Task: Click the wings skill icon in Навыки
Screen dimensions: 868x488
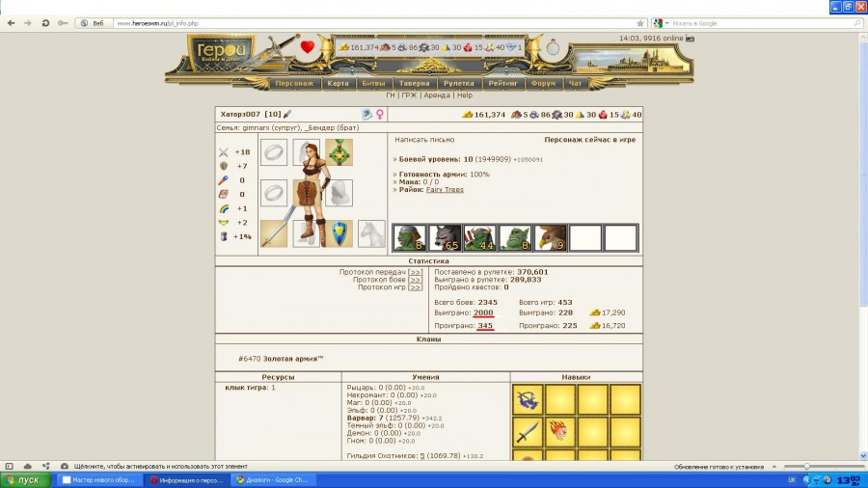Action: [x=527, y=399]
